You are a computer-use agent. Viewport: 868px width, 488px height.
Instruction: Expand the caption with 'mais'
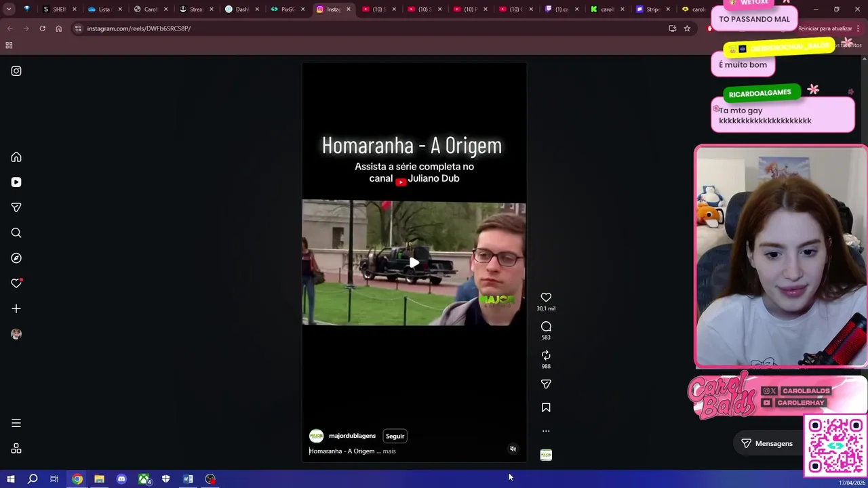click(x=389, y=451)
